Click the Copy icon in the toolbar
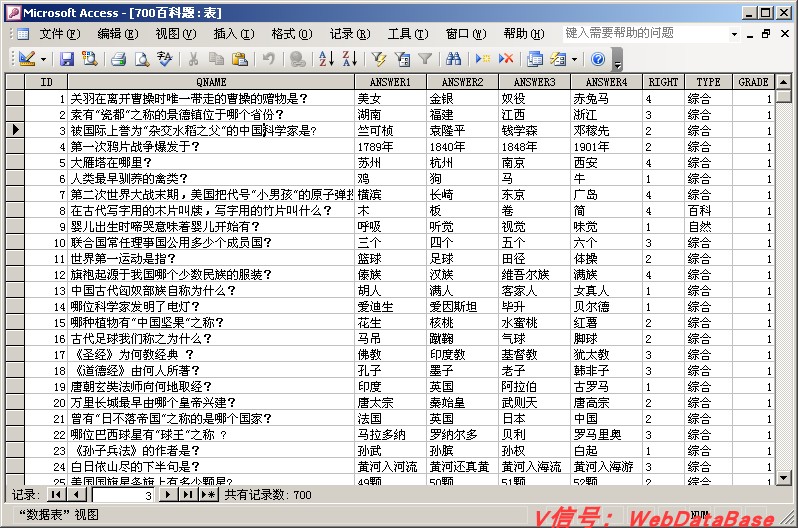 216,59
